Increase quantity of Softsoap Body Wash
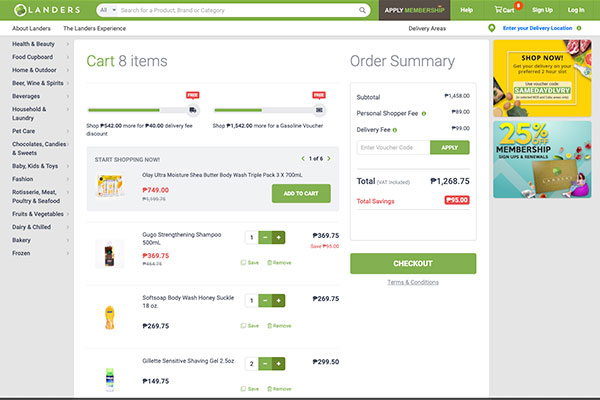Viewport: 600px width, 400px height. pyautogui.click(x=278, y=300)
